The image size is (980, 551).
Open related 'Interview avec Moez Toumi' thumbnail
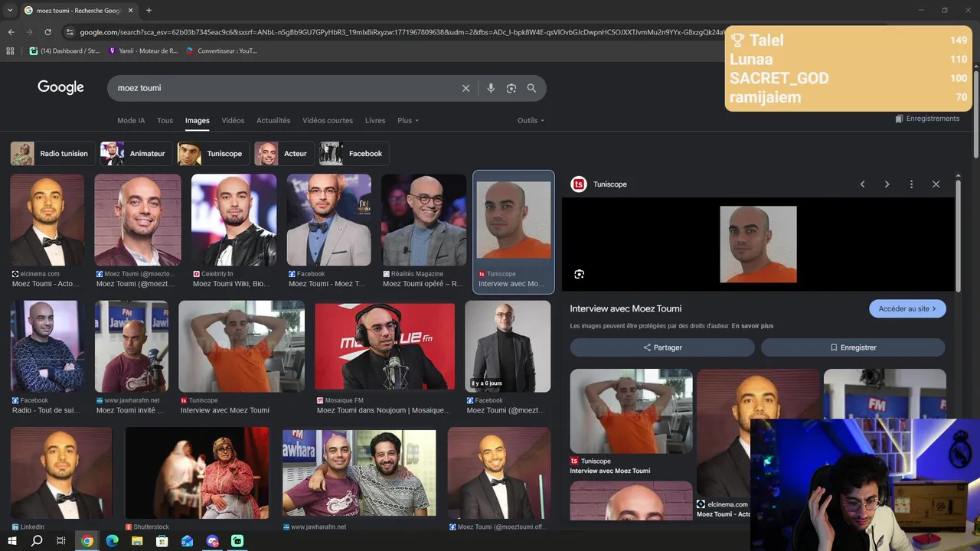[631, 411]
